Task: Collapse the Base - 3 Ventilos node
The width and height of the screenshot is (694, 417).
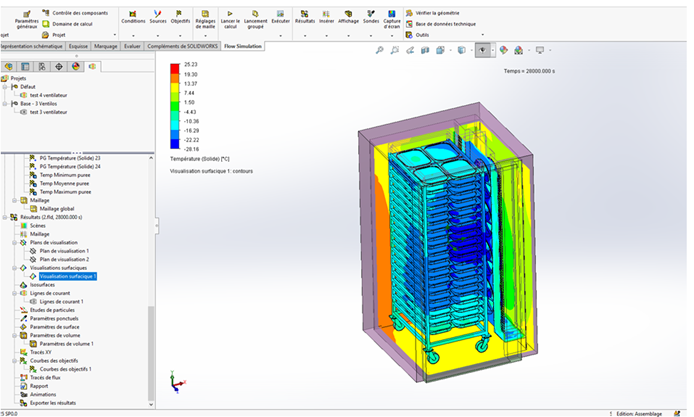Action: 5,104
